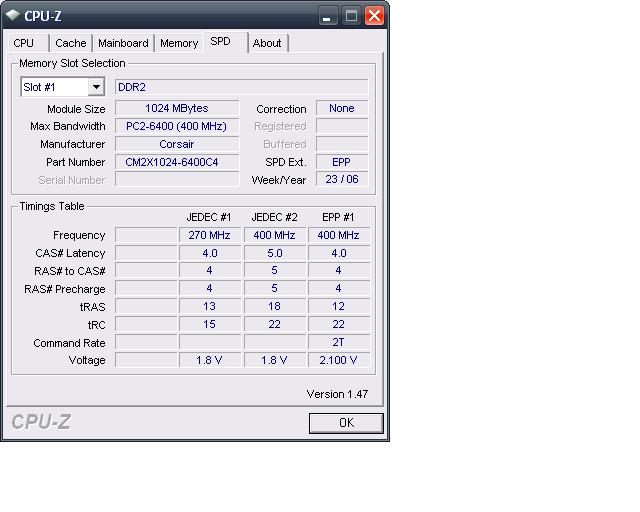Click the 2.100 V voltage cell
Image resolution: width=640 pixels, height=512 pixels.
point(339,360)
